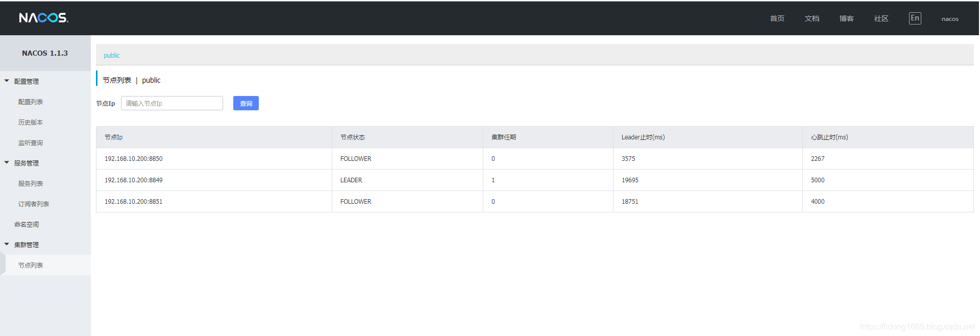
Task: Open 服务列表 in sidebar
Action: click(31, 183)
